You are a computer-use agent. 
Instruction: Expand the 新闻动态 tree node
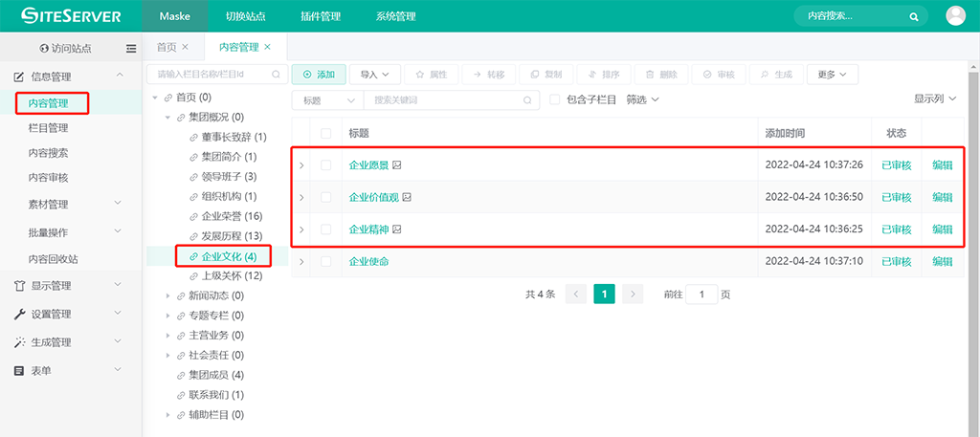169,296
